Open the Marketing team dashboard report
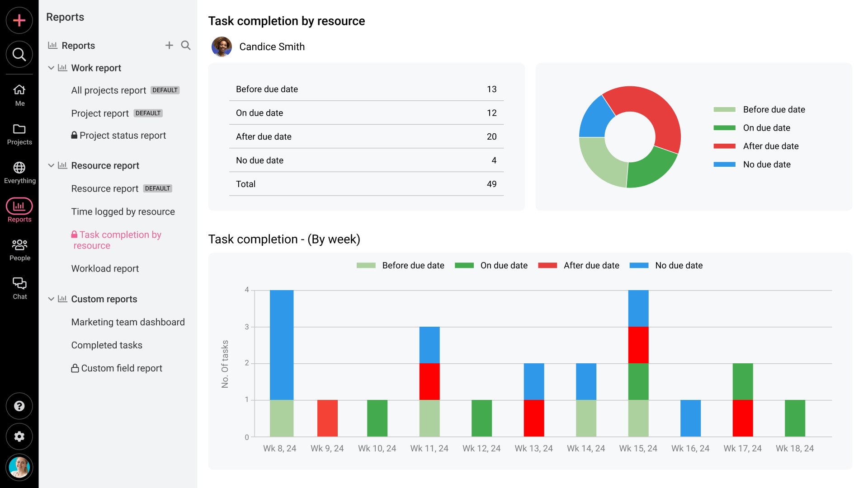This screenshot has height=488, width=868. [x=127, y=322]
